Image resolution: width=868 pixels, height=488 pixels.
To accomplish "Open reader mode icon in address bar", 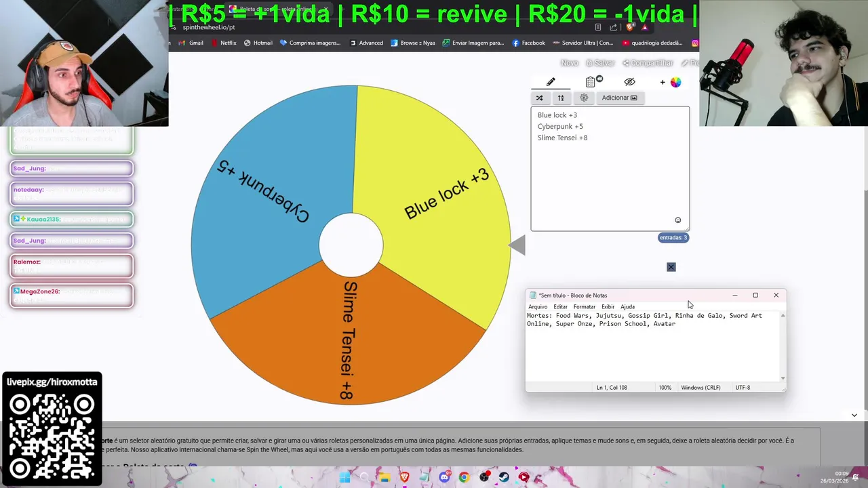I will point(597,27).
